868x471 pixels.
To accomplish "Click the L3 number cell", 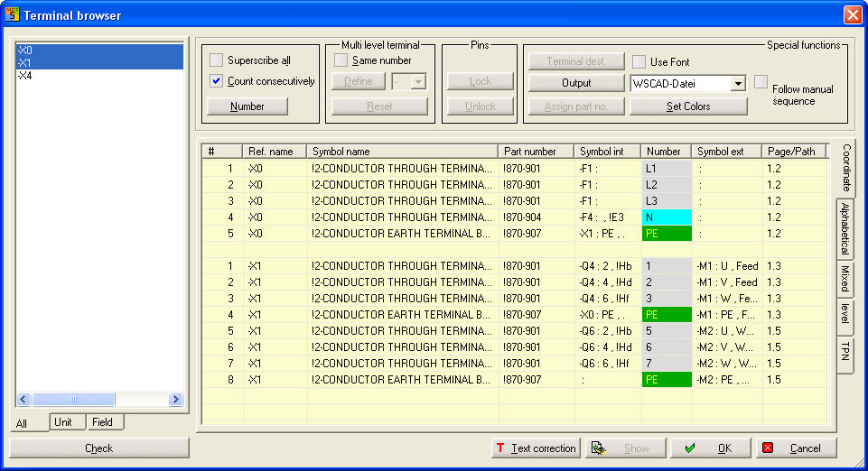I will click(x=667, y=200).
